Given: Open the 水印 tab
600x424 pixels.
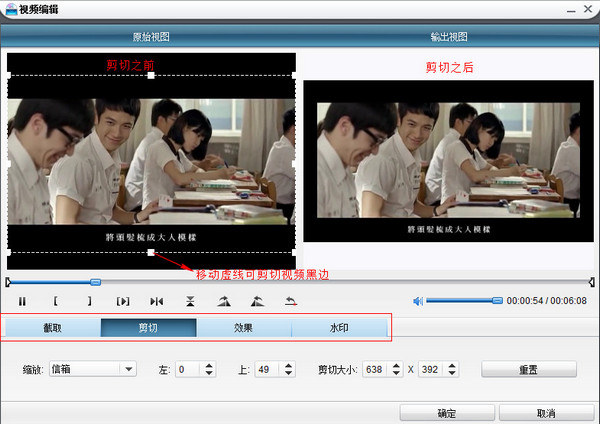Looking at the screenshot, I should coord(339,328).
